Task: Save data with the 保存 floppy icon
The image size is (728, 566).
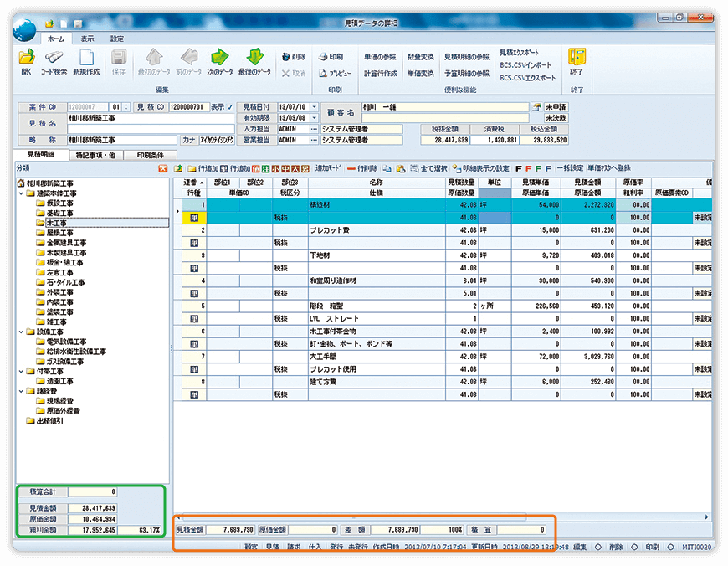Action: point(119,62)
